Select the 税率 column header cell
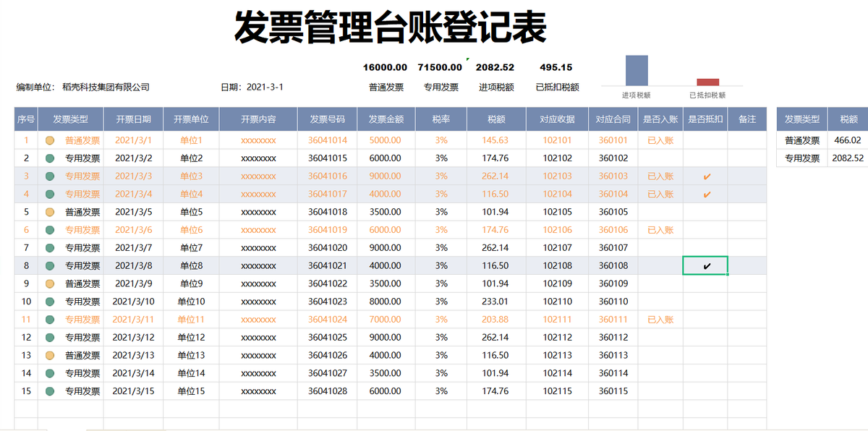 click(440, 119)
